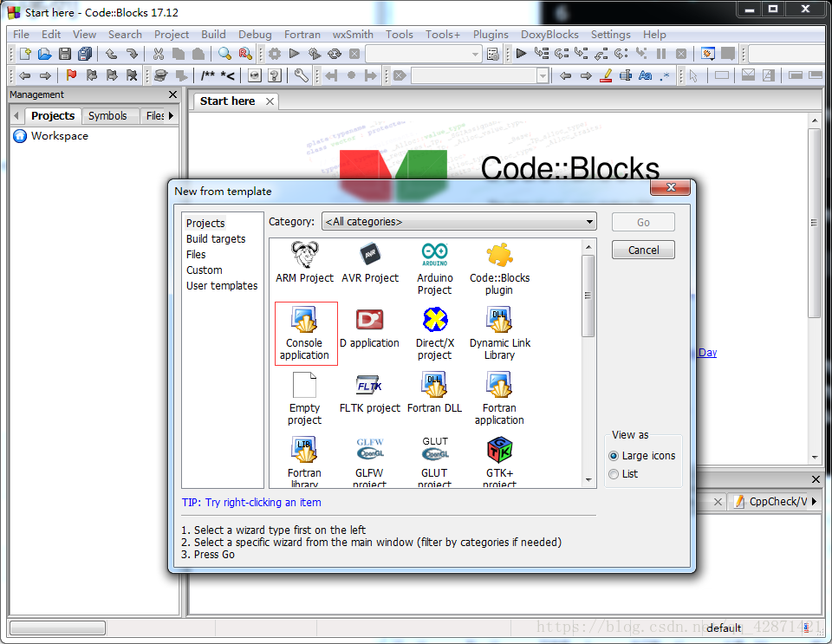The width and height of the screenshot is (832, 644).
Task: Choose Projects in wizard type list
Action: click(x=205, y=224)
